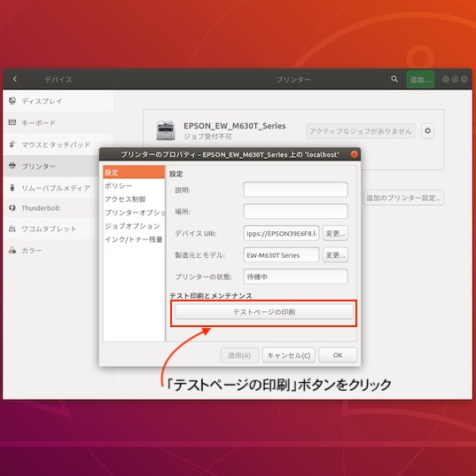
Task: Click the テストページの印刷 button
Action: (x=264, y=312)
